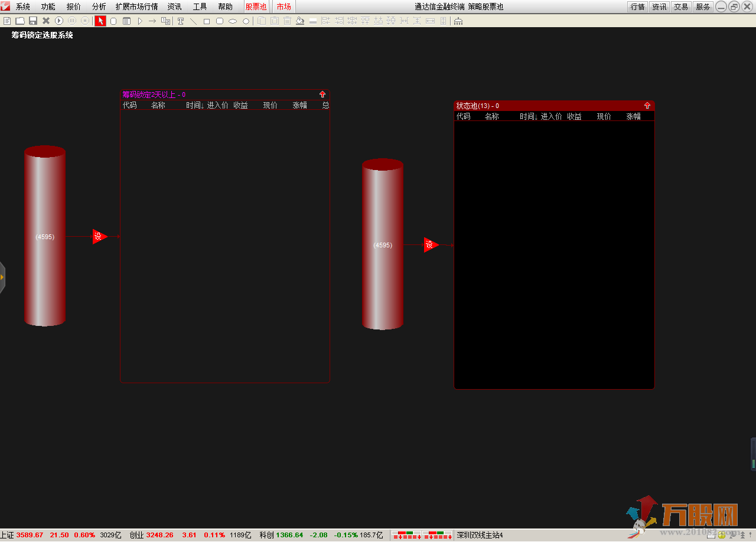Click the line color bar icon
Image resolution: width=756 pixels, height=542 pixels.
pyautogui.click(x=313, y=21)
